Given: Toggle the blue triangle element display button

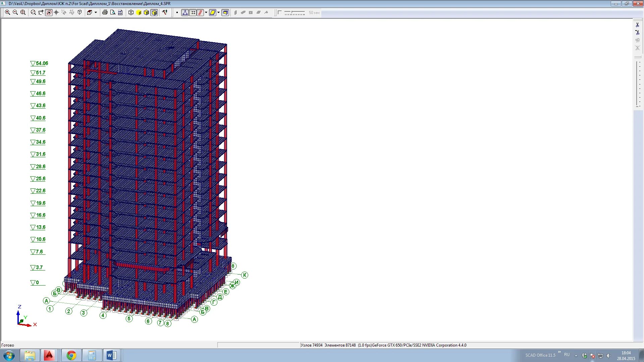Looking at the screenshot, I should coord(185,12).
